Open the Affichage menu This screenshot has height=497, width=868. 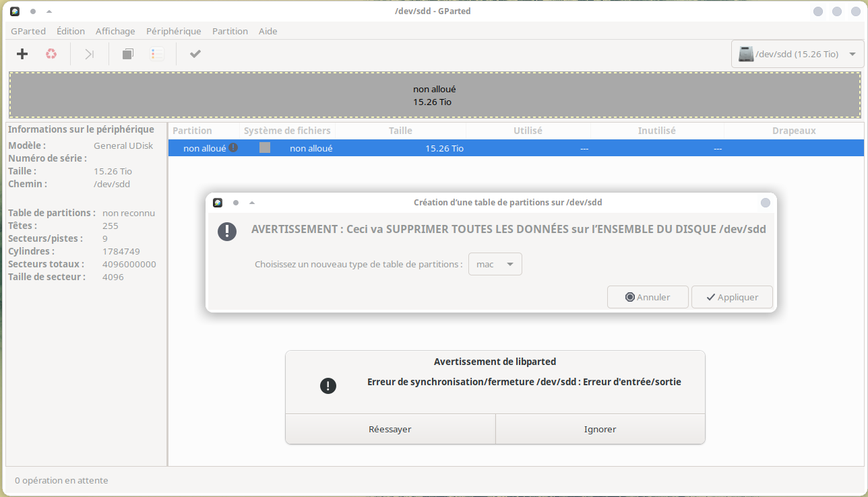115,31
